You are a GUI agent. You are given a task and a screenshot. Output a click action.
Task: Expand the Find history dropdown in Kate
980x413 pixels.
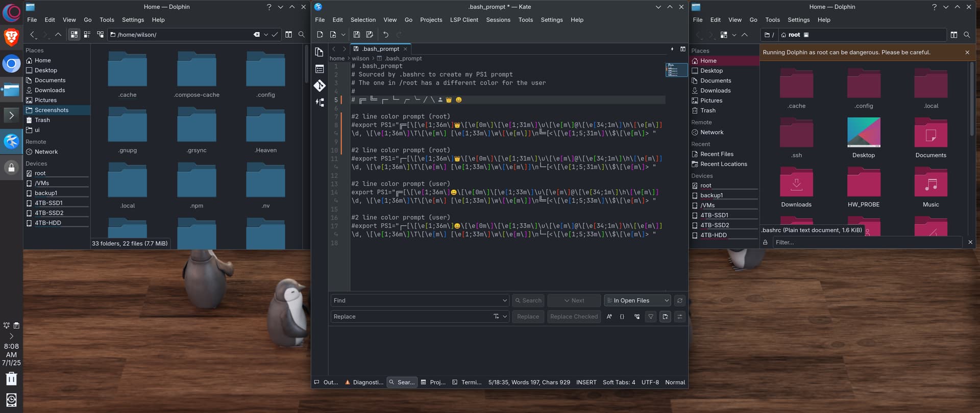[504, 301]
